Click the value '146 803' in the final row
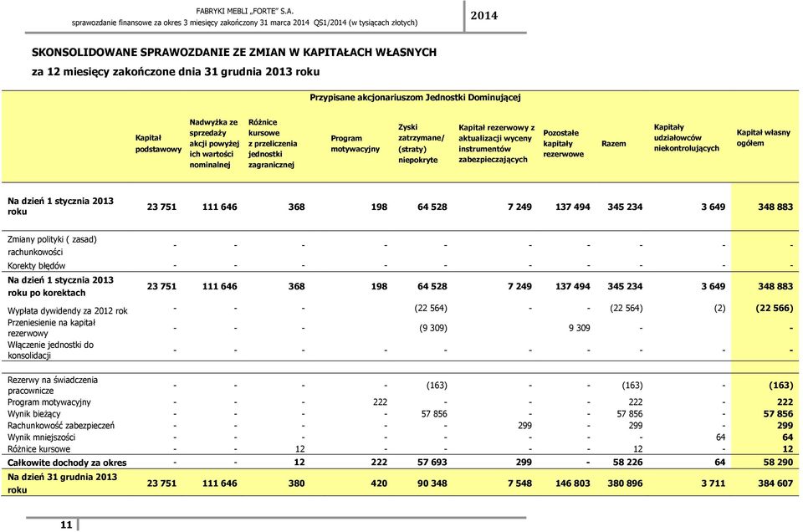The height and width of the screenshot is (532, 803). [572, 483]
